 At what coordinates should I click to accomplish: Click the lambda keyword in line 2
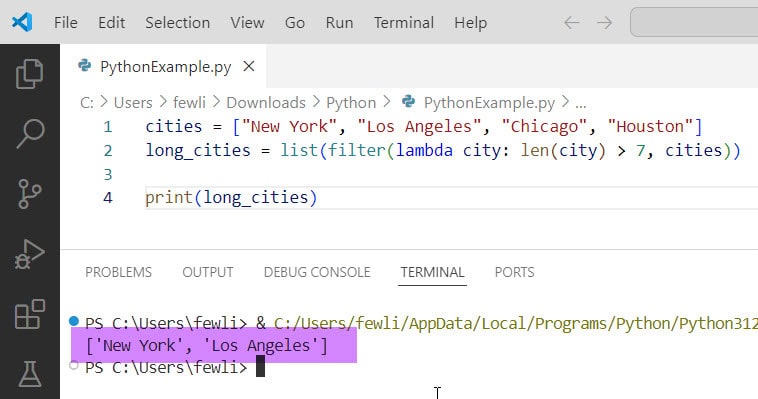(424, 150)
